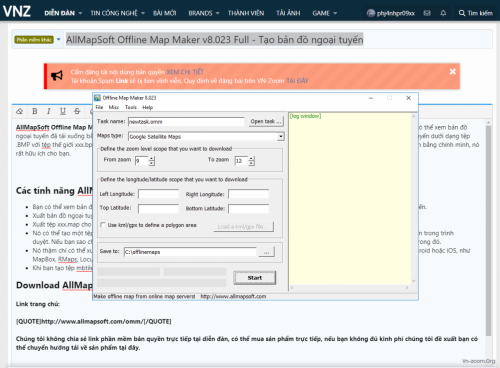This screenshot has width=500, height=368.
Task: Click the Open task button
Action: click(266, 121)
